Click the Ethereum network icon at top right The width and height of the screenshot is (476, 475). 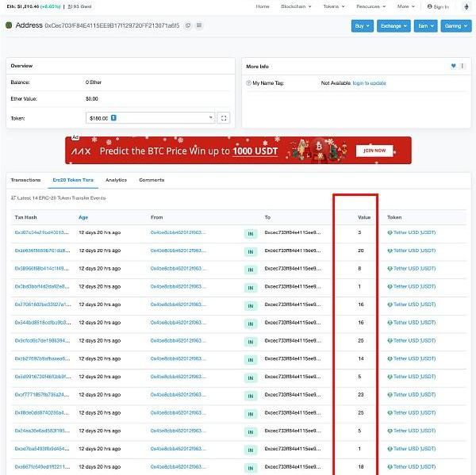tap(466, 6)
